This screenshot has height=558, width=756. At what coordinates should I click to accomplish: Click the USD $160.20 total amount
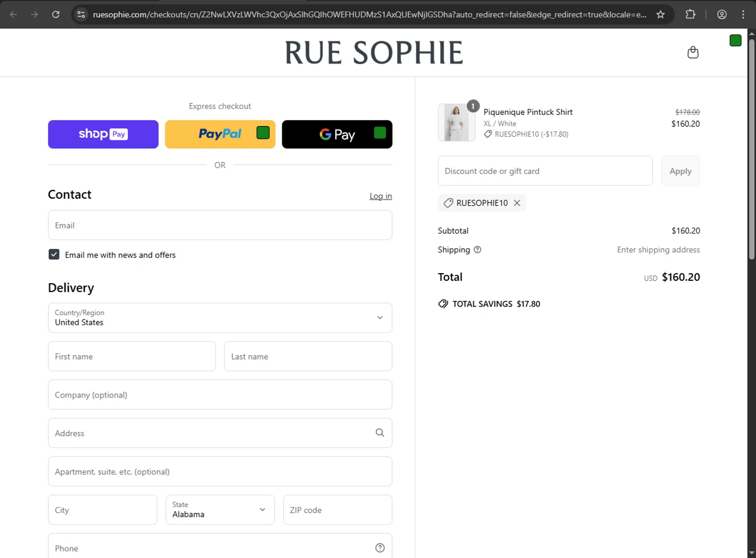(x=672, y=277)
